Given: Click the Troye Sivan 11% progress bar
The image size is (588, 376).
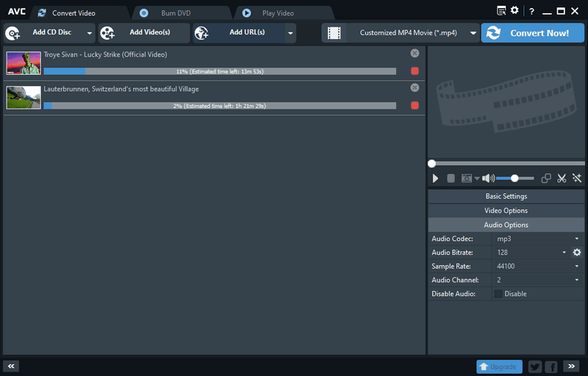Looking at the screenshot, I should click(x=220, y=71).
